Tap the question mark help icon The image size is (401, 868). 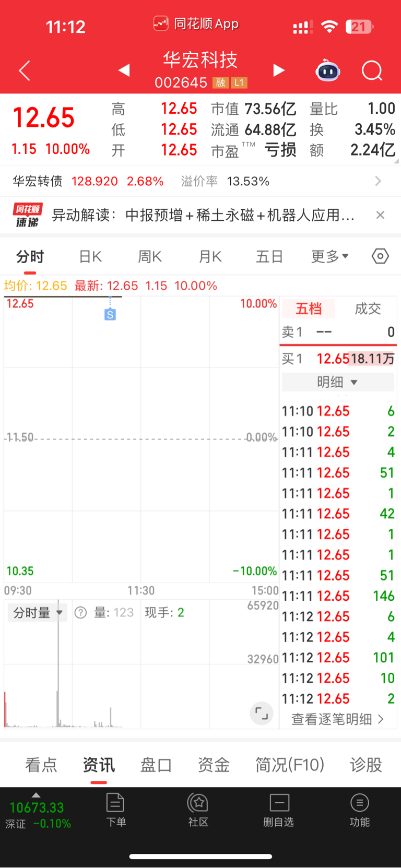(x=80, y=612)
